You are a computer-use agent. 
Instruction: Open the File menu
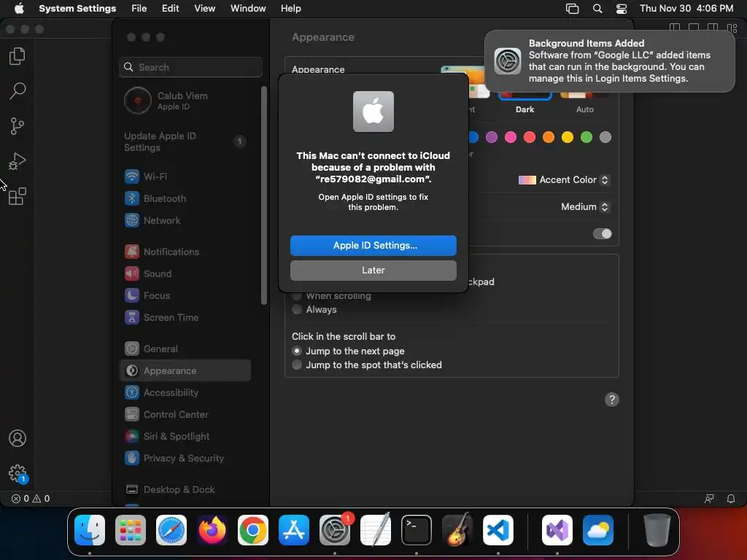pos(139,9)
